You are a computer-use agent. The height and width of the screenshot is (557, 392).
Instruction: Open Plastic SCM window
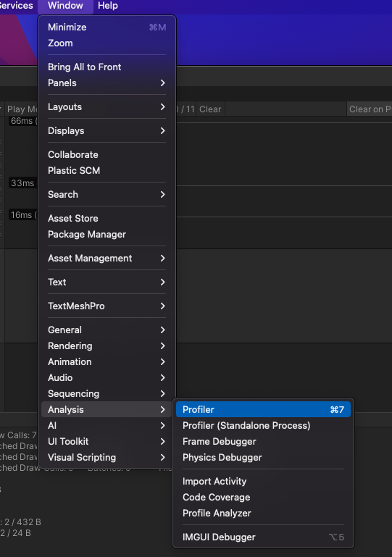[107, 170]
